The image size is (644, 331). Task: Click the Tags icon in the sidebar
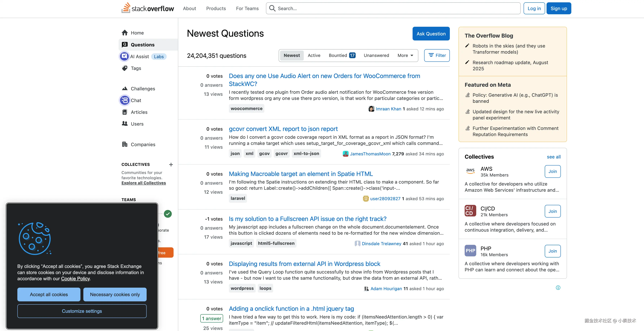click(125, 68)
